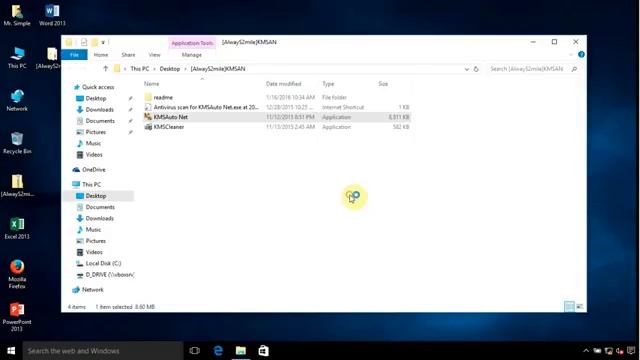Open Explorer help question icon

click(581, 54)
